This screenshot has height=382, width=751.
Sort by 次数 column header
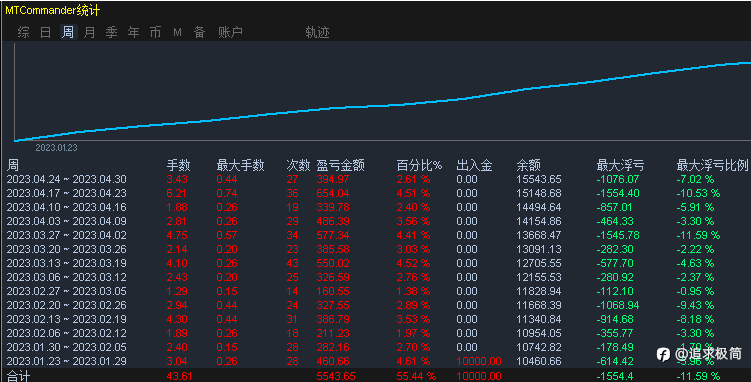tap(298, 166)
